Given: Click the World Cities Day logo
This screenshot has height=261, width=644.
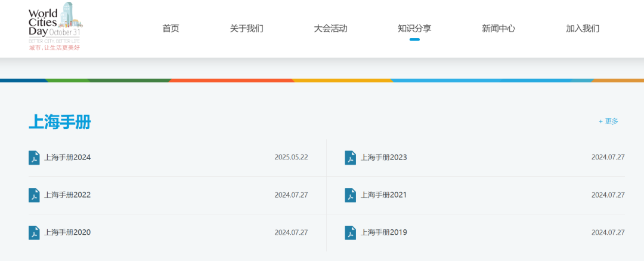Looking at the screenshot, I should (x=55, y=27).
